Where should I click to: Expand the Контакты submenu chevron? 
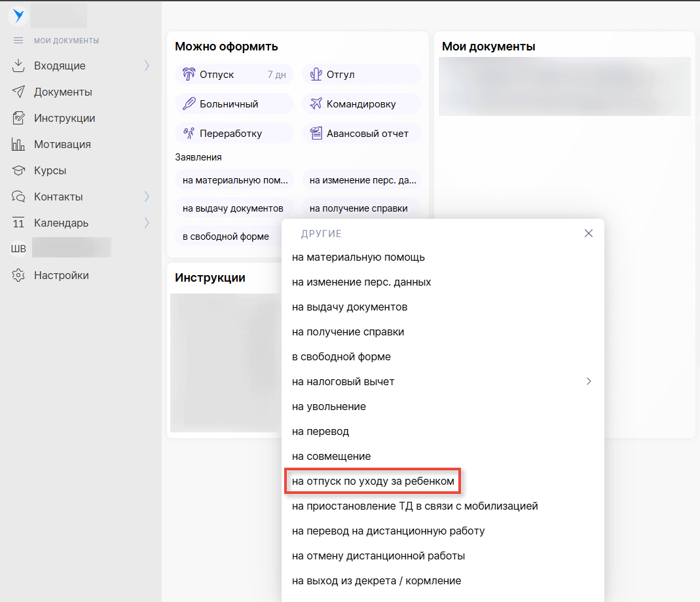[x=147, y=197]
